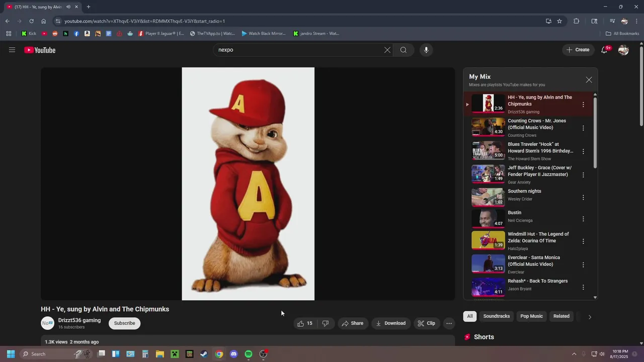
Task: Close the My Mix playlist panel
Action: (x=589, y=80)
